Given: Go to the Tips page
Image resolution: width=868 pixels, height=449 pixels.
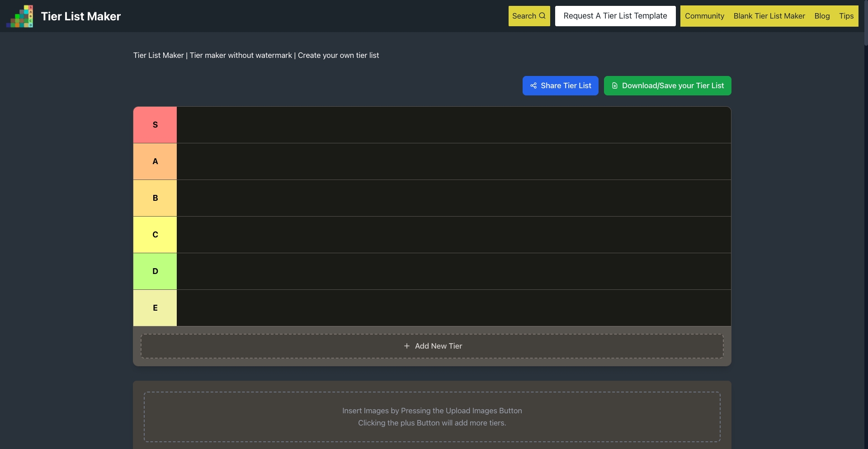Looking at the screenshot, I should pos(846,16).
